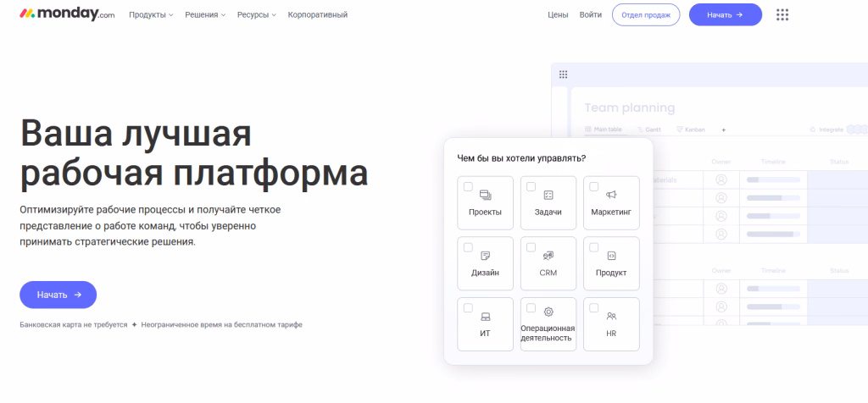Check the Операционная деятельность checkbox
Screen dimensions: 868x403
point(531,307)
